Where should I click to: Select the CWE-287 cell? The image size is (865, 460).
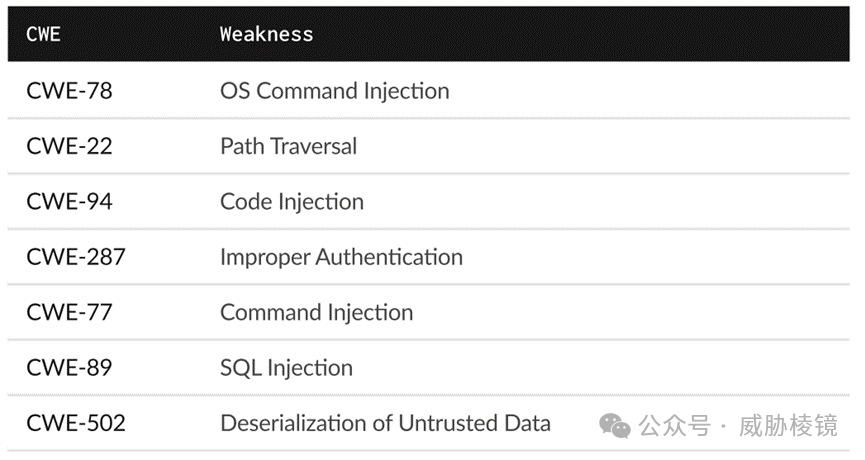pos(76,257)
